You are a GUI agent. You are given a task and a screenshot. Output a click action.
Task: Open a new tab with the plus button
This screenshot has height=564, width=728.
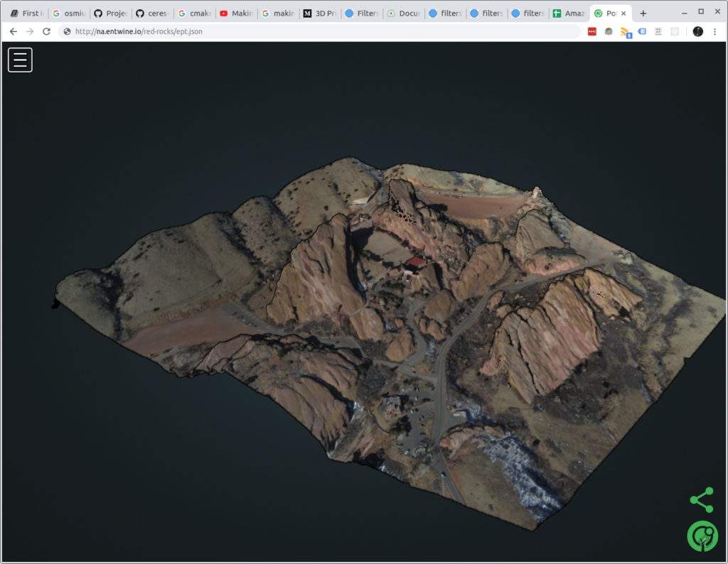click(643, 12)
